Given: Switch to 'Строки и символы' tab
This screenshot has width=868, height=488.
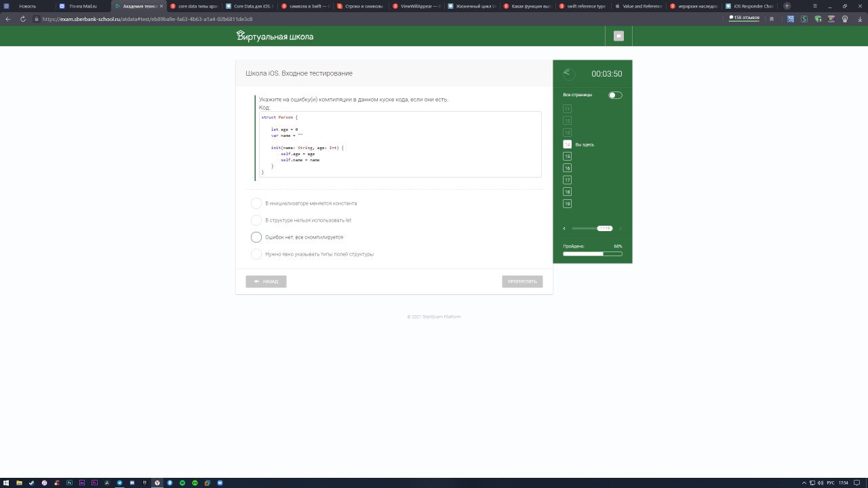Looking at the screenshot, I should 362,6.
